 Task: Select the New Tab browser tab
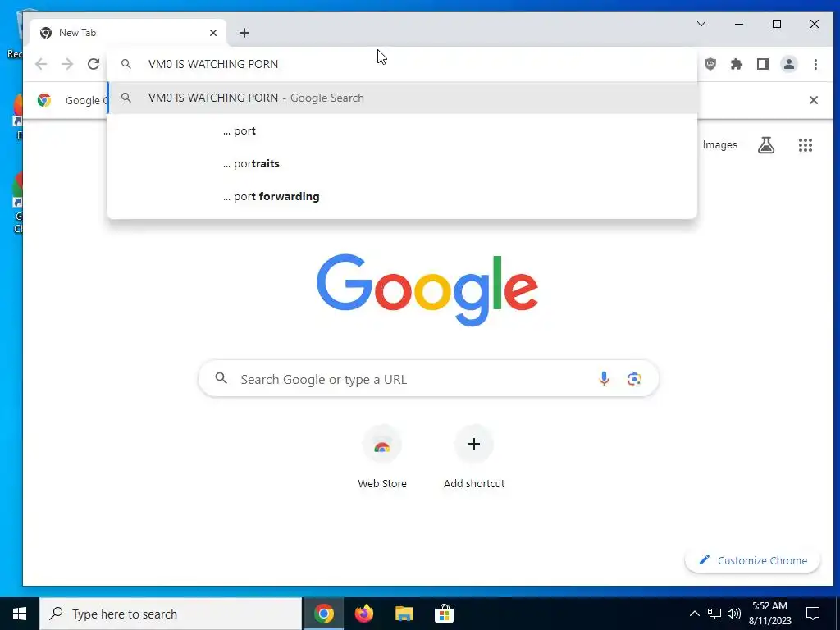point(128,33)
